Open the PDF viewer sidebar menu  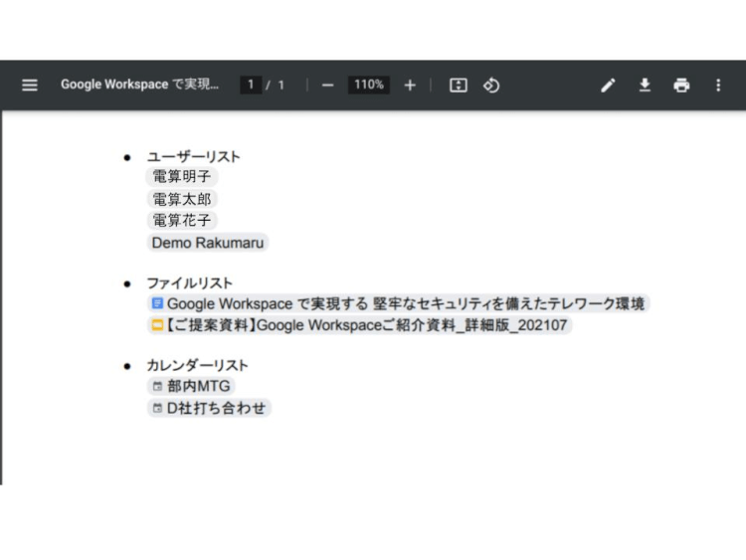30,86
